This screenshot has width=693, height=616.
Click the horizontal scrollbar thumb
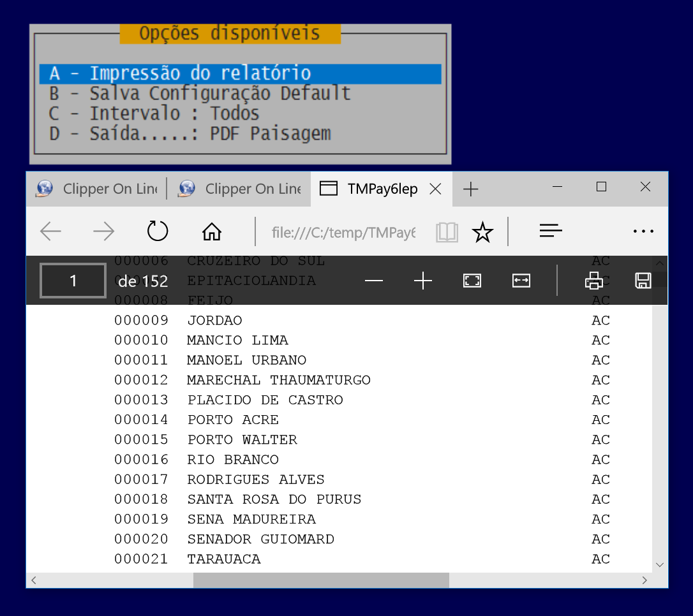tap(321, 580)
